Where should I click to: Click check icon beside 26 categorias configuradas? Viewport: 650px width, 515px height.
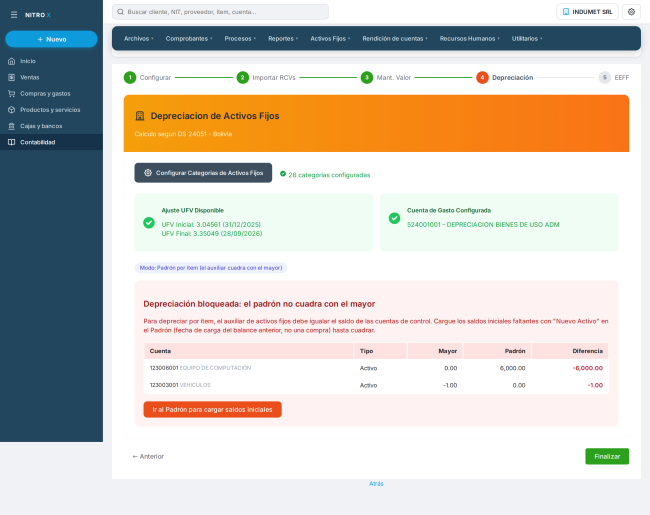(283, 174)
